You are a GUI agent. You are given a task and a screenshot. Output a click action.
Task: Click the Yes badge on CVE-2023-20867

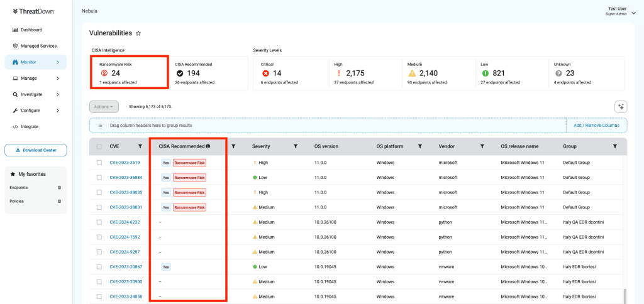166,267
